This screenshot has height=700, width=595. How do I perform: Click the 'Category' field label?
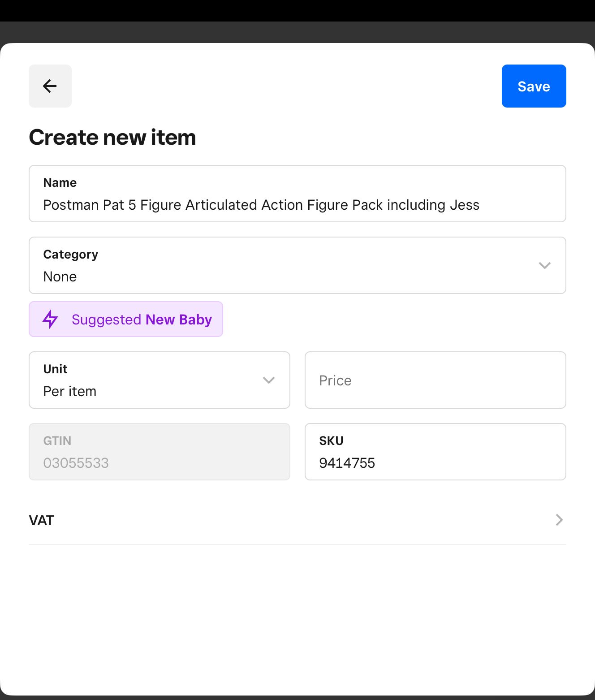71,254
